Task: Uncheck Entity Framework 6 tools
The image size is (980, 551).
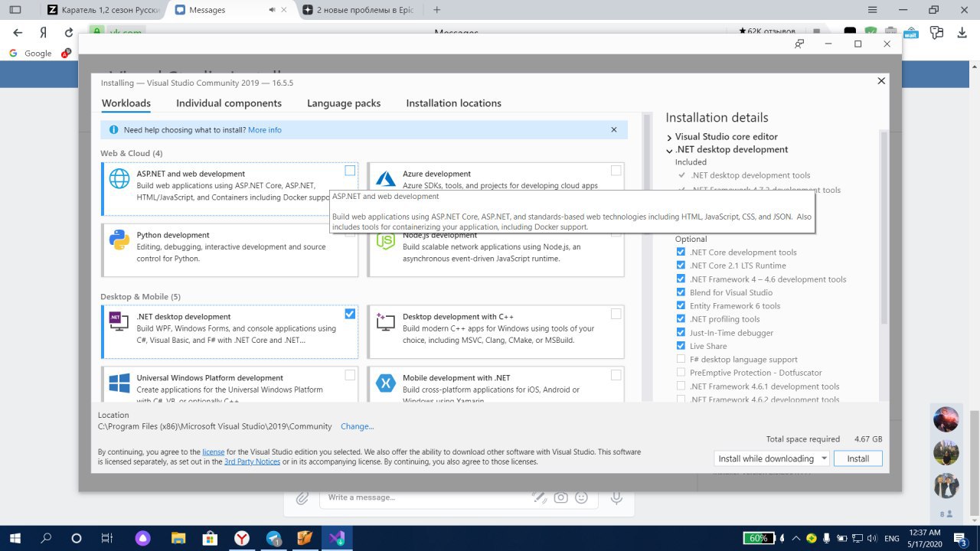Action: (681, 306)
